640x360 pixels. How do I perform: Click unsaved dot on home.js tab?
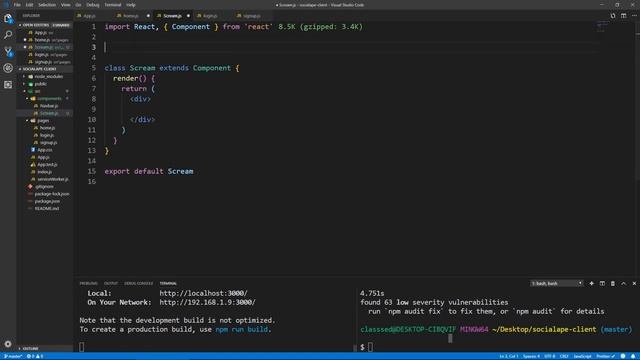click(148, 16)
